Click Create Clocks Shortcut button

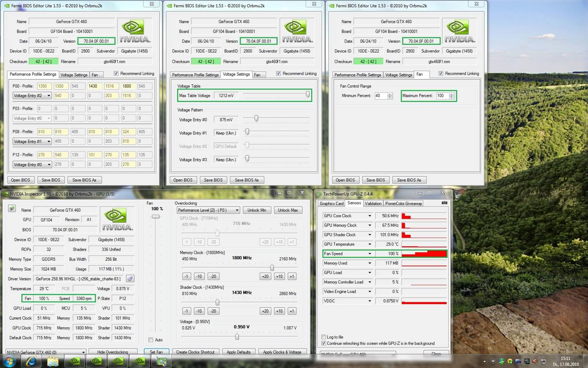(x=195, y=352)
